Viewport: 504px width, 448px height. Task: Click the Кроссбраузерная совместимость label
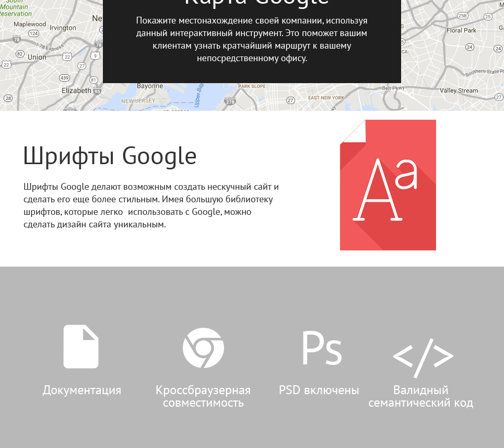click(x=203, y=396)
